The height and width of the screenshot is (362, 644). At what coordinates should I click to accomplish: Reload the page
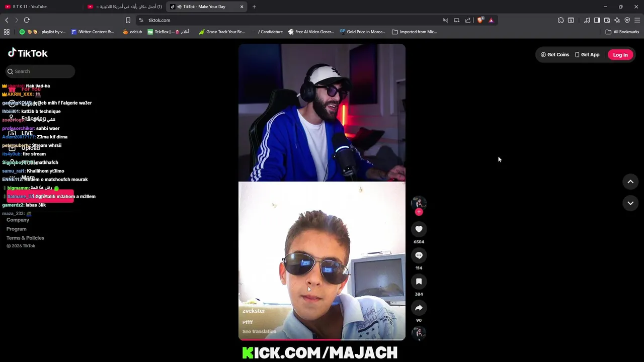(27, 20)
